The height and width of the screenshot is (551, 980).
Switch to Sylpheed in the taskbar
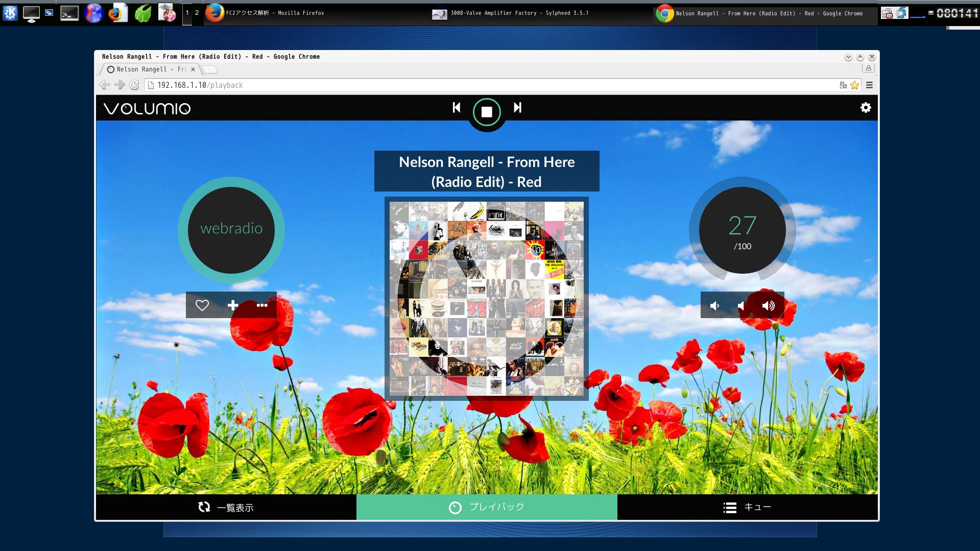pos(511,13)
